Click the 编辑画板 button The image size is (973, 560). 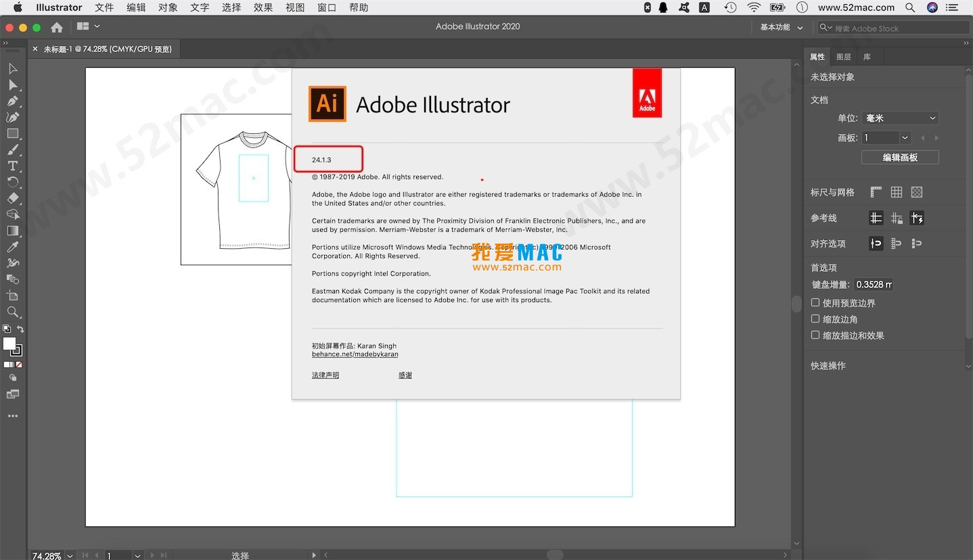[x=900, y=156]
